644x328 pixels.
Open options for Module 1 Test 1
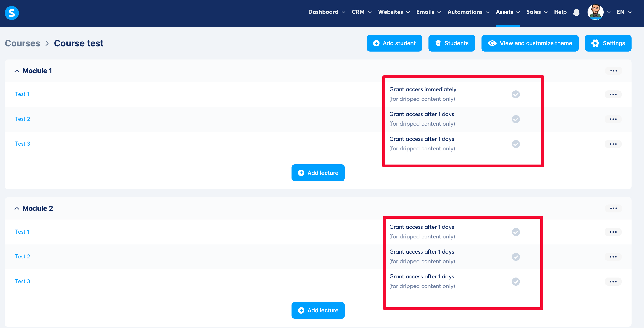pos(613,94)
